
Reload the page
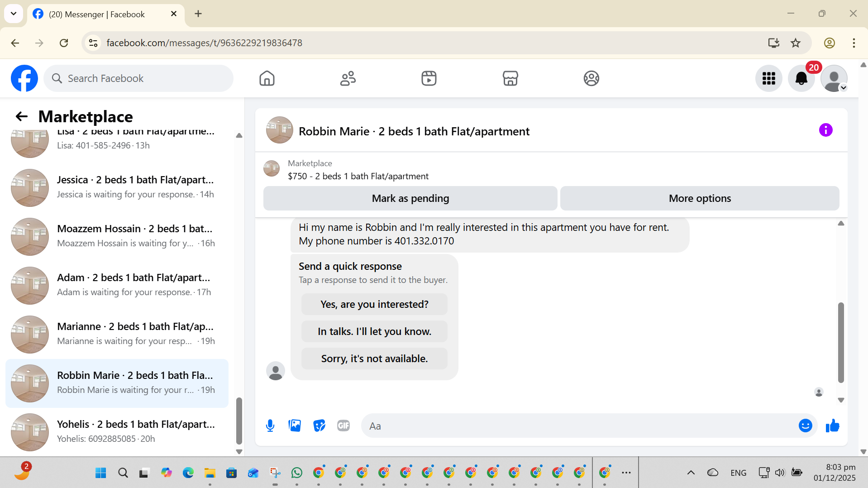64,43
